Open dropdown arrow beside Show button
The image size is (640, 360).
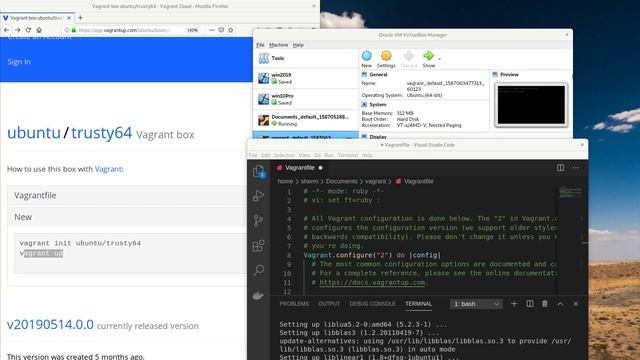click(x=440, y=60)
